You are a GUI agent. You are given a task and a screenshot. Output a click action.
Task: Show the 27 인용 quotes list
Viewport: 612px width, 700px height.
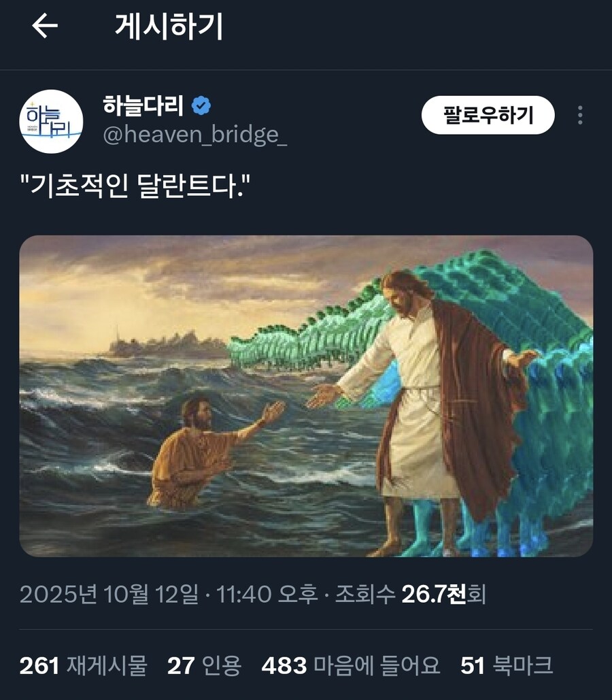coord(205,665)
